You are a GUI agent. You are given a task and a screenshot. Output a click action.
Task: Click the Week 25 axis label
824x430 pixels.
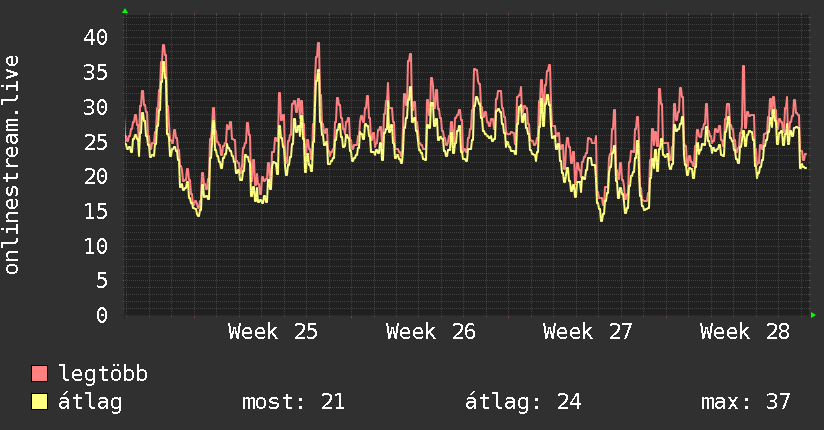(273, 332)
